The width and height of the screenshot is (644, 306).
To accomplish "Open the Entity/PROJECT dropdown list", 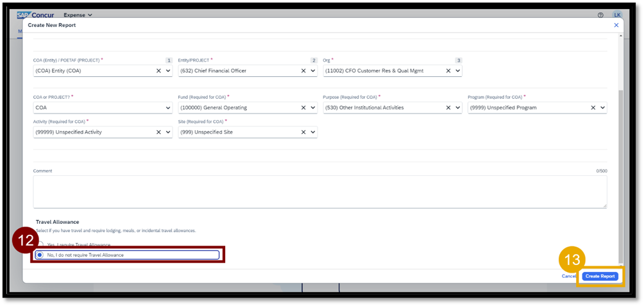I will pos(313,71).
